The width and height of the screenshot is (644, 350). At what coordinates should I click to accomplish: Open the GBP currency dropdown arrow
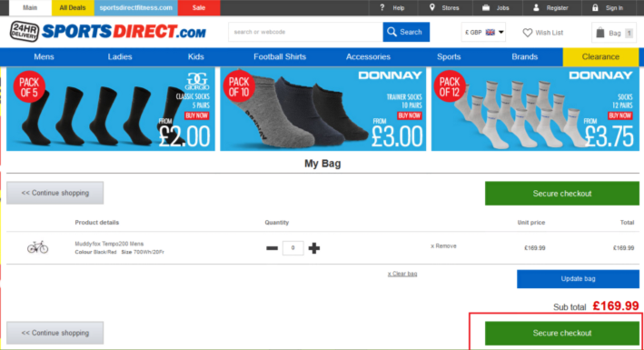(501, 32)
